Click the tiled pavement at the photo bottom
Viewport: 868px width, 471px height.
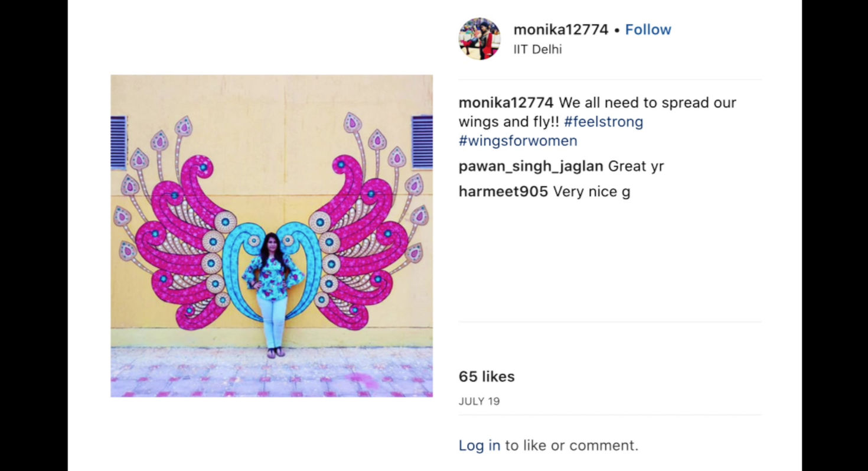coord(272,372)
